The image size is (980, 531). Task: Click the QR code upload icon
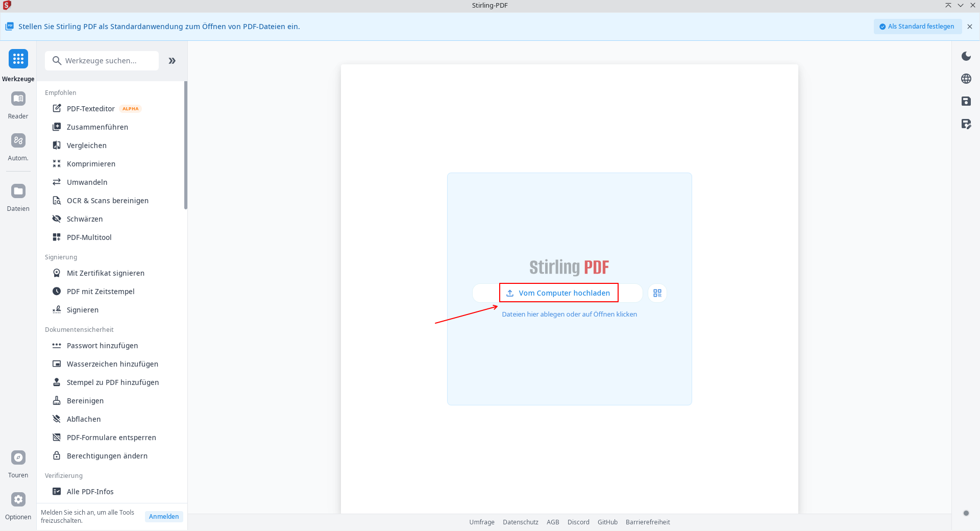[657, 293]
